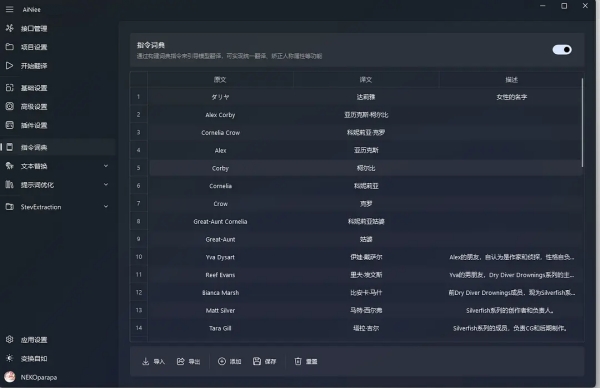Open 基础设置 via its sidebar icon
Image resolution: width=600 pixels, height=388 pixels.
(x=10, y=88)
